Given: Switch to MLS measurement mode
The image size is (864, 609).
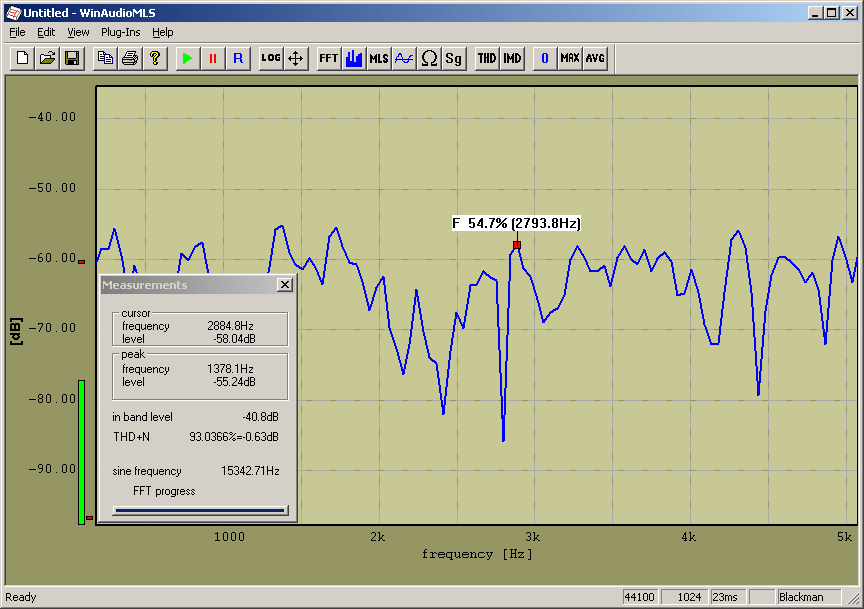Looking at the screenshot, I should click(x=379, y=58).
